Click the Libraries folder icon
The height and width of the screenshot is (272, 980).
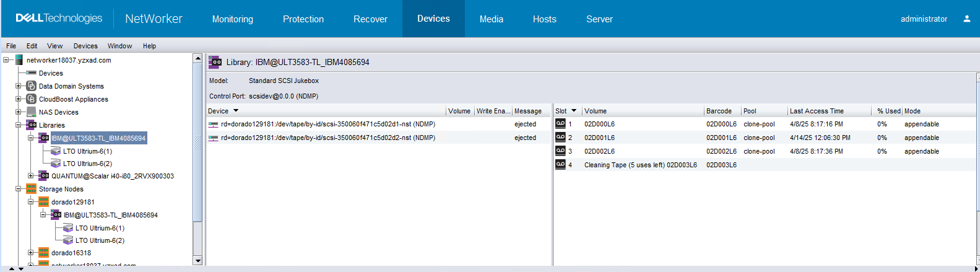[x=32, y=125]
